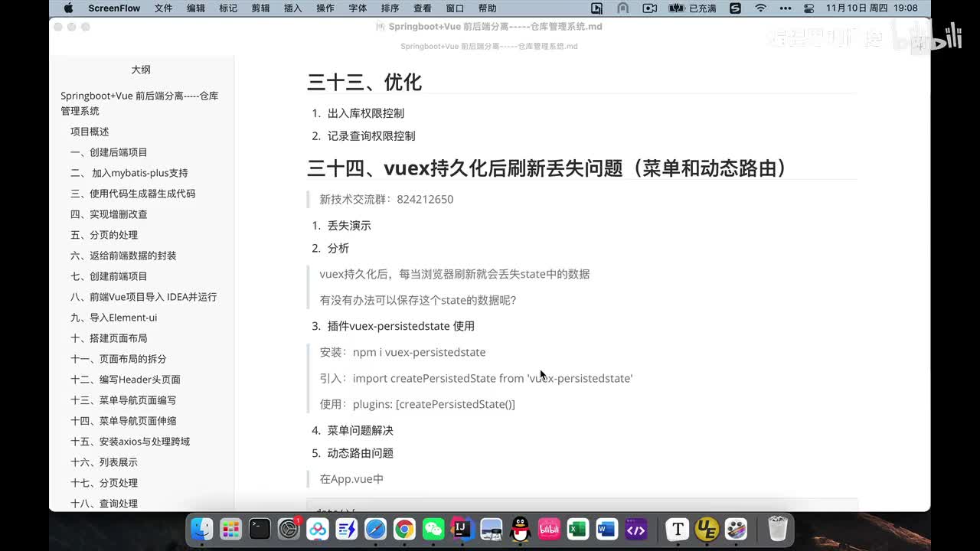Open the 文件 menu
980x551 pixels.
click(x=163, y=8)
